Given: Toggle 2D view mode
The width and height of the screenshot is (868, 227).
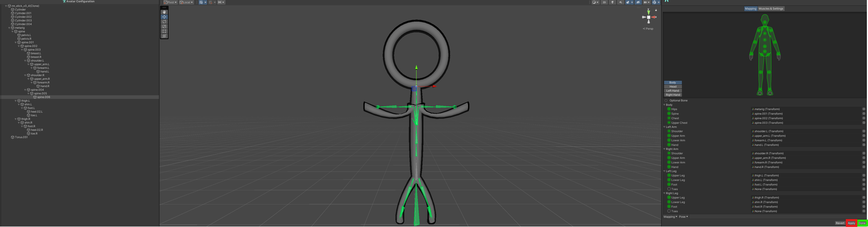Looking at the screenshot, I should (x=604, y=2).
